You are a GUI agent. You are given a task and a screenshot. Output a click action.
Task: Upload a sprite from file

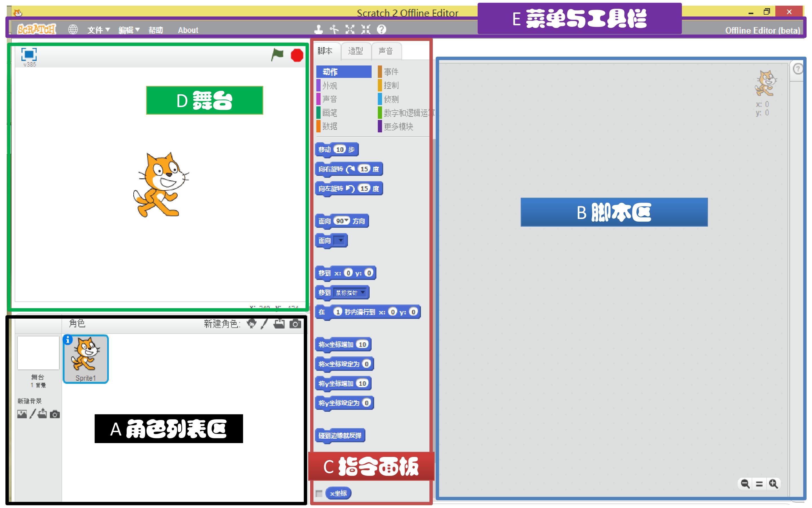pos(279,323)
